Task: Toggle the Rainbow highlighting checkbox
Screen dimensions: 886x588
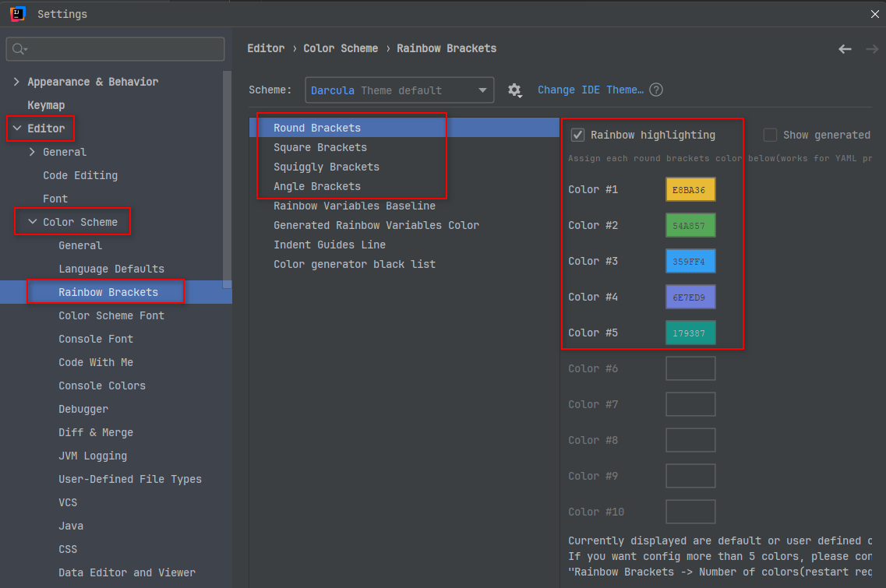Action: coord(577,135)
